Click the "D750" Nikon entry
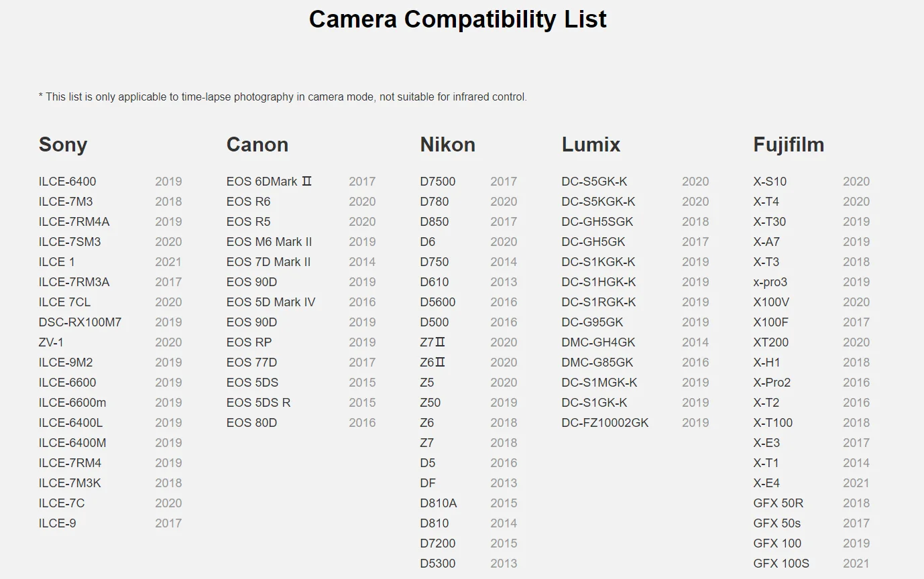This screenshot has height=579, width=924. (x=435, y=262)
